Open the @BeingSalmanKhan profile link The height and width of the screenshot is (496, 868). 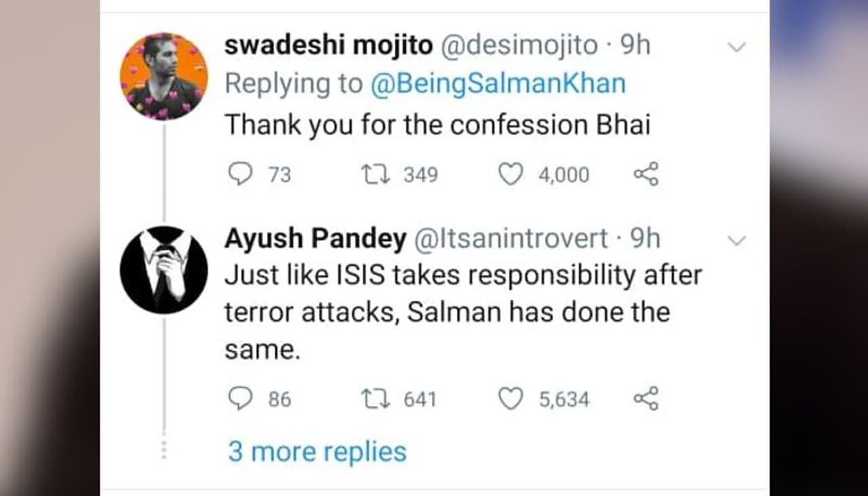click(498, 84)
